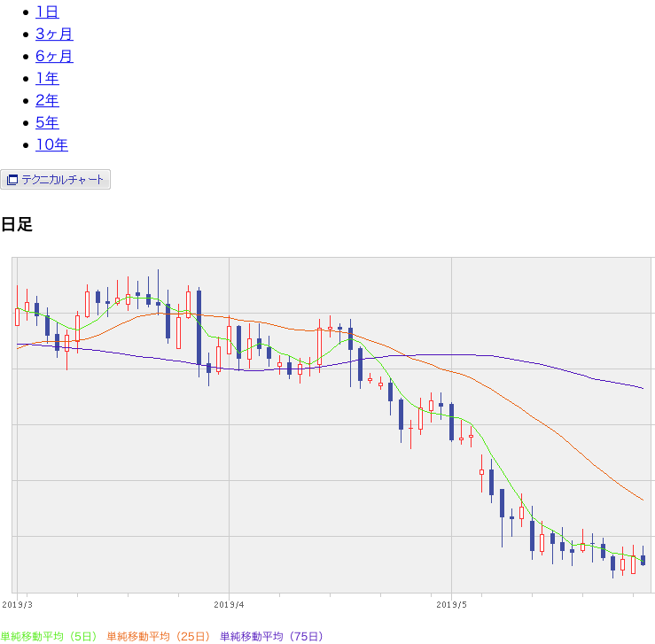
Task: Click the 日足 heading text
Action: [x=17, y=224]
